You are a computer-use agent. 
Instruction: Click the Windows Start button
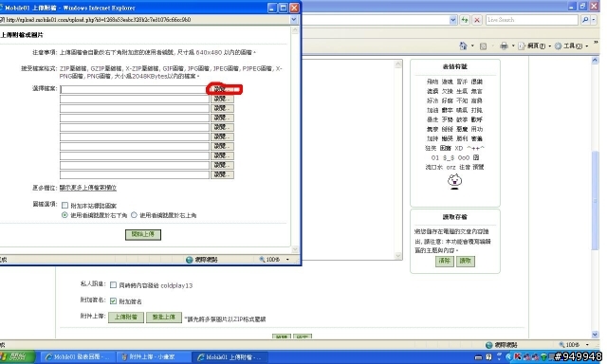pos(18,356)
